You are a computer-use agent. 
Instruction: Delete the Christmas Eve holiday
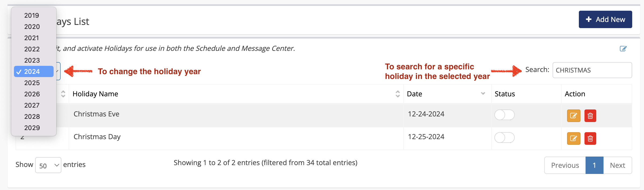tap(590, 116)
